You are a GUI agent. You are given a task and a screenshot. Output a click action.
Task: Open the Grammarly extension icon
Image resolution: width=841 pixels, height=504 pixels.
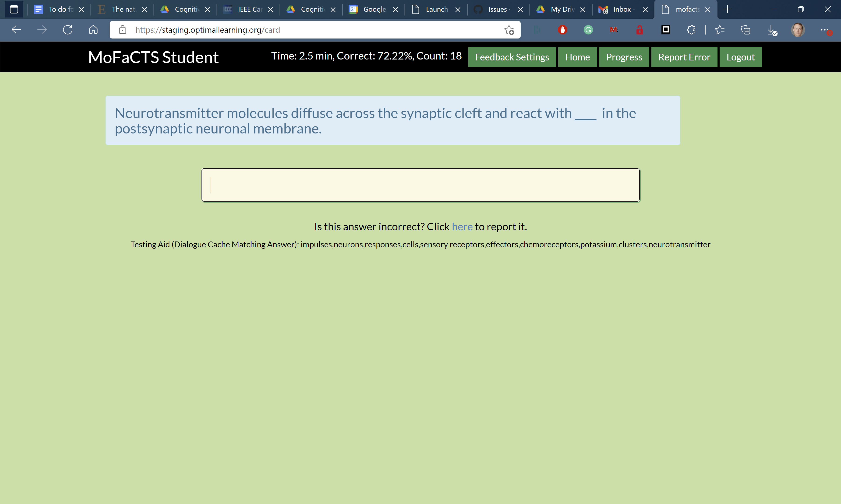588,30
